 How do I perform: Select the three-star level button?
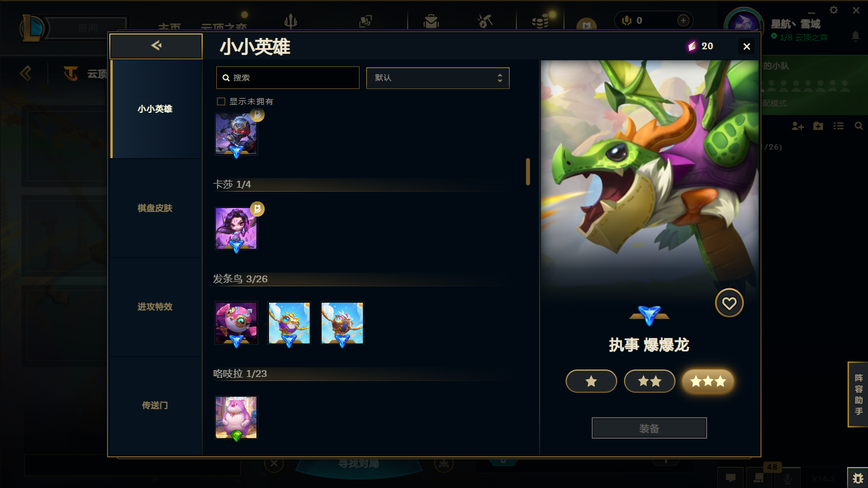pos(708,381)
